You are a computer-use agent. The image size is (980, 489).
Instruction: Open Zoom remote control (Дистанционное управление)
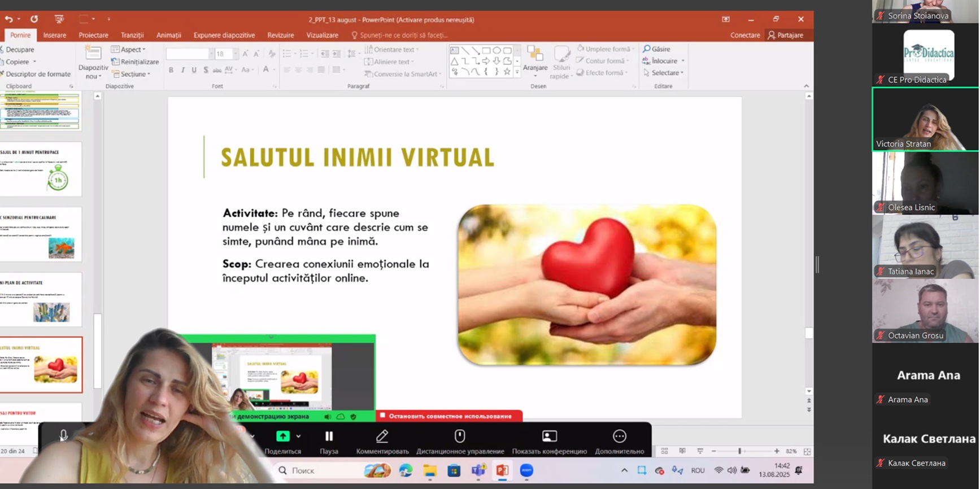click(460, 436)
